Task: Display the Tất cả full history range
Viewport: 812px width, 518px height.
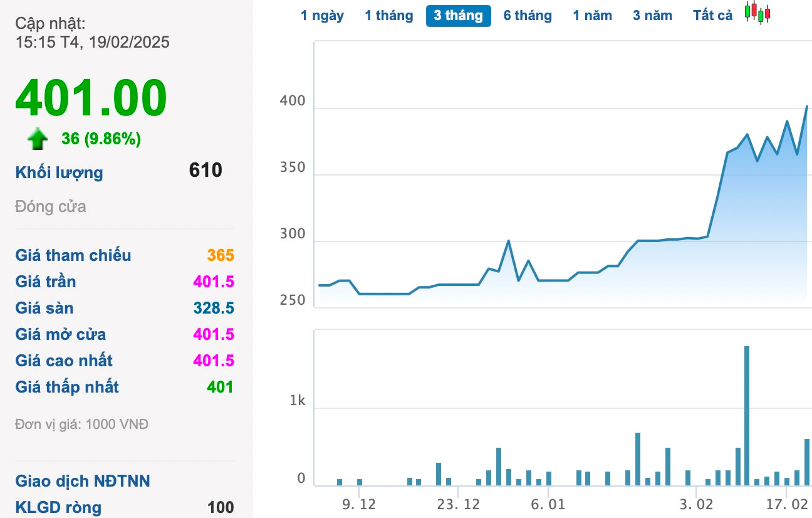Action: (x=712, y=16)
